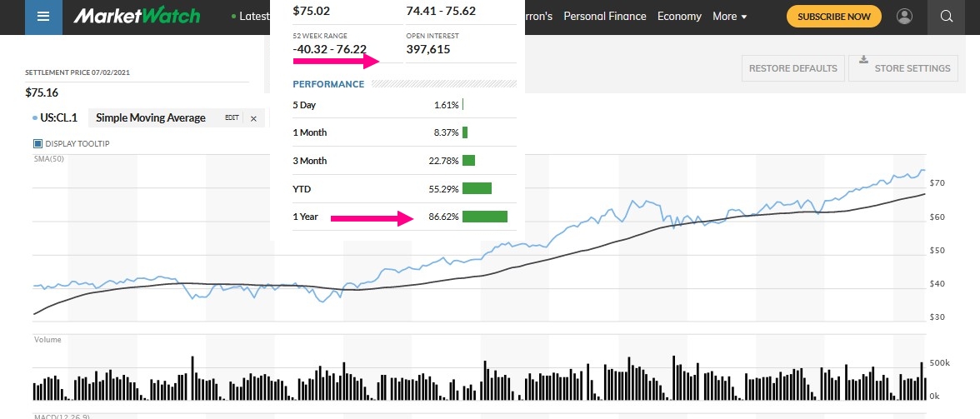Go to the Economy section
The width and height of the screenshot is (980, 419).
679,17
